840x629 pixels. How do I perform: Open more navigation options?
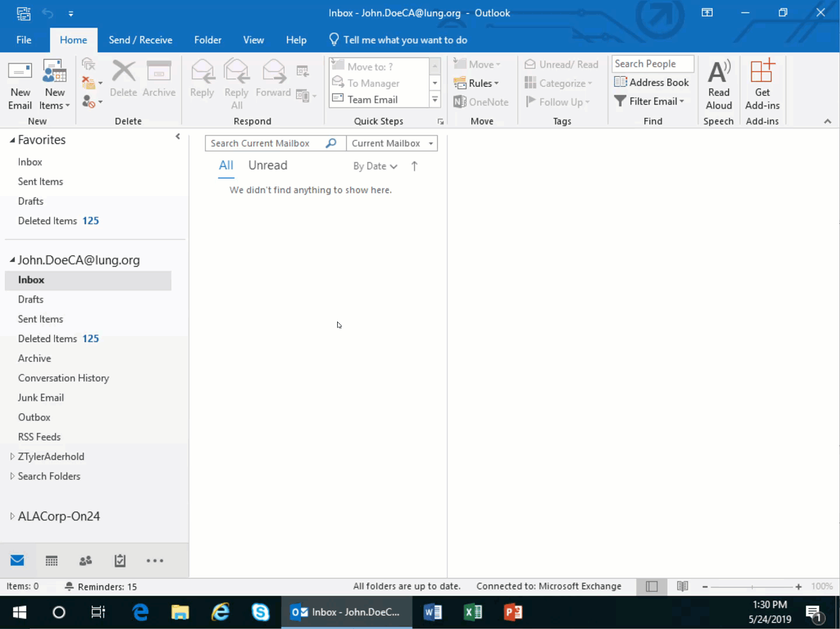pyautogui.click(x=155, y=561)
